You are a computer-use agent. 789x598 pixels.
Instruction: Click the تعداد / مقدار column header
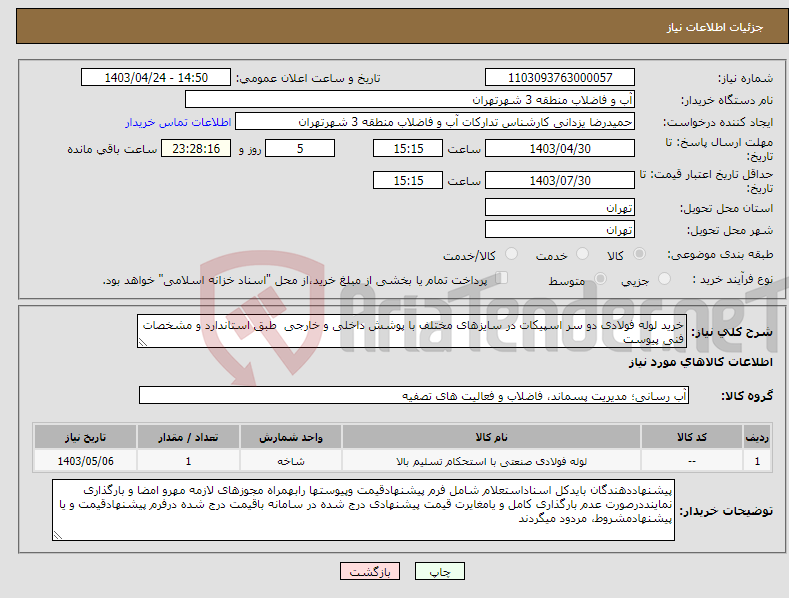click(188, 437)
